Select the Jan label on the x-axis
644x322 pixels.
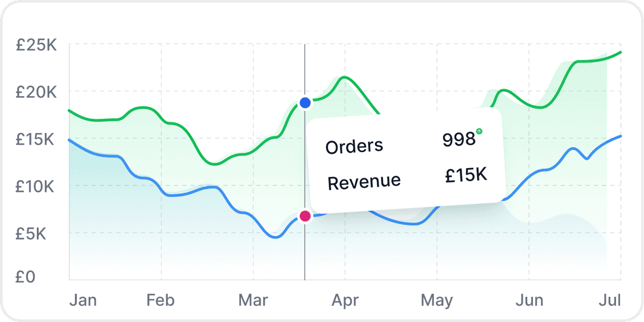click(83, 299)
